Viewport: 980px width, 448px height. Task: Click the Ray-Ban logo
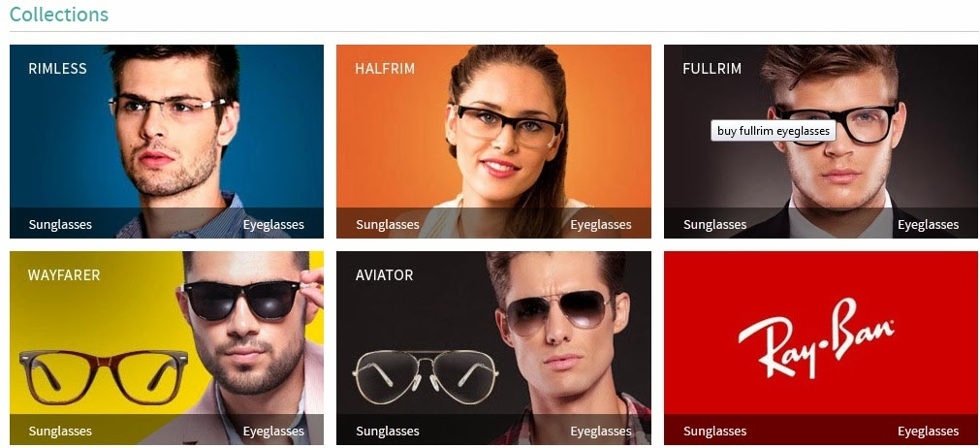pos(816,338)
